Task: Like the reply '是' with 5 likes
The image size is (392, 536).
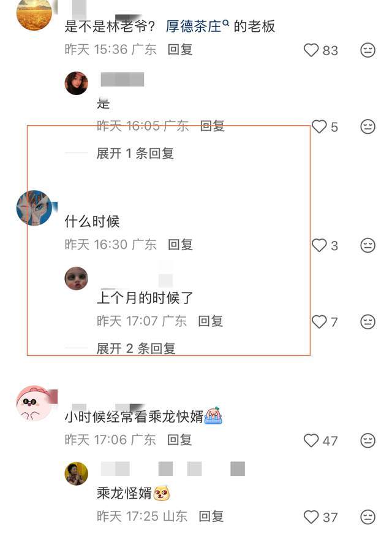Action: (x=319, y=127)
